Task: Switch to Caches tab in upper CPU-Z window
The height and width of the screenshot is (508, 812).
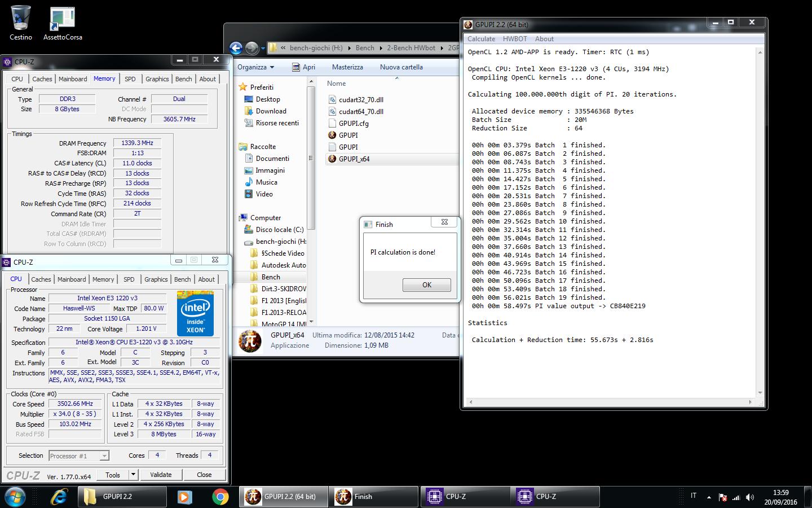Action: [42, 79]
